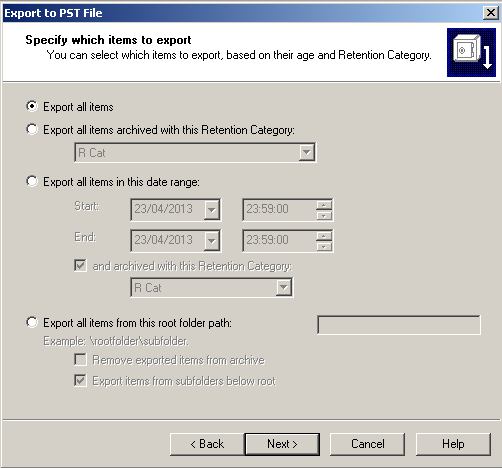Open Help for this export dialog
This screenshot has height=468, width=502.
click(x=453, y=444)
